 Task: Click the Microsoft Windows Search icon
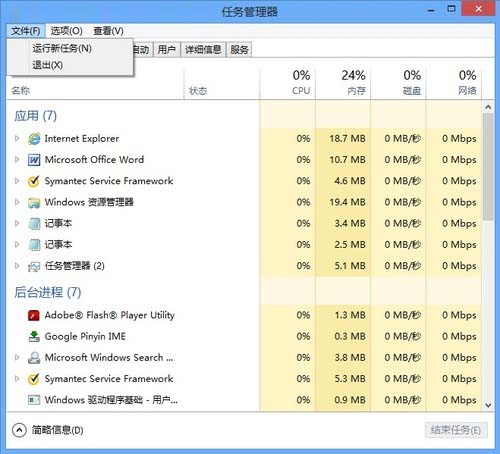pos(34,358)
